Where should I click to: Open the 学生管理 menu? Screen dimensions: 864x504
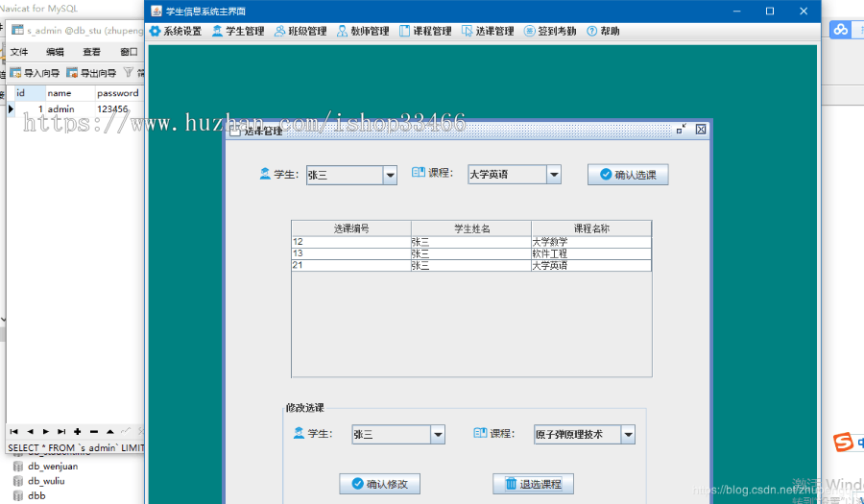[x=238, y=31]
